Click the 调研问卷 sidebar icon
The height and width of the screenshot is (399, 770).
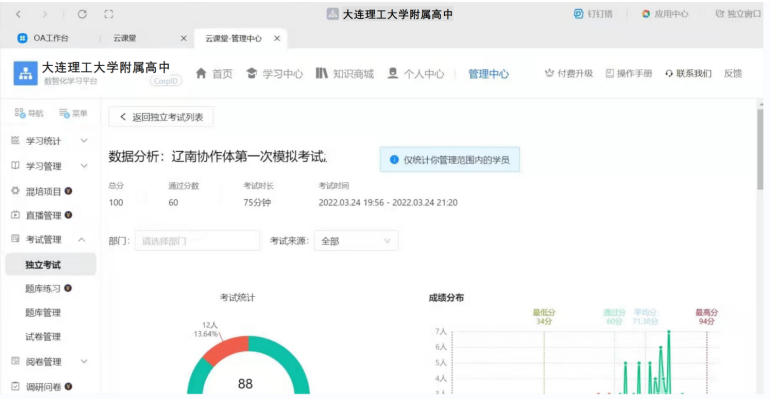coord(15,386)
